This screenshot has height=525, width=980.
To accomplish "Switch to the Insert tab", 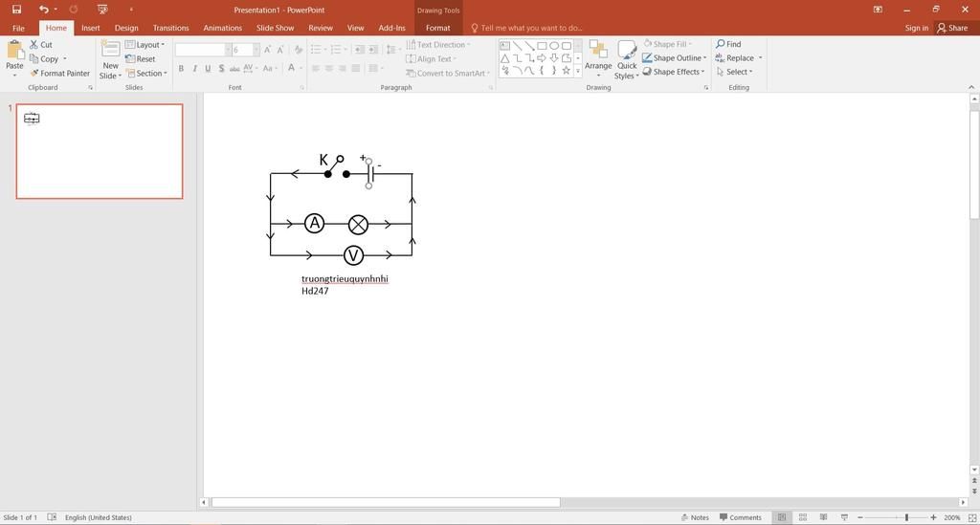I will point(91,28).
